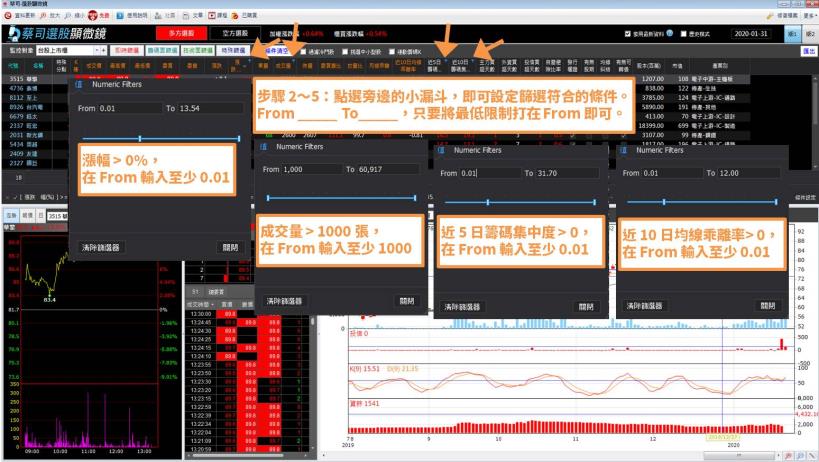Open 使用說明 help icon in toolbar
819x462 pixels.
pos(120,16)
